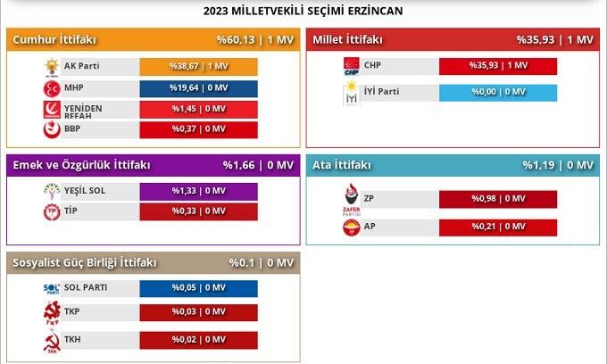The width and height of the screenshot is (607, 364).
Task: Click the AK Parti %38,67 result bar
Action: click(x=198, y=67)
